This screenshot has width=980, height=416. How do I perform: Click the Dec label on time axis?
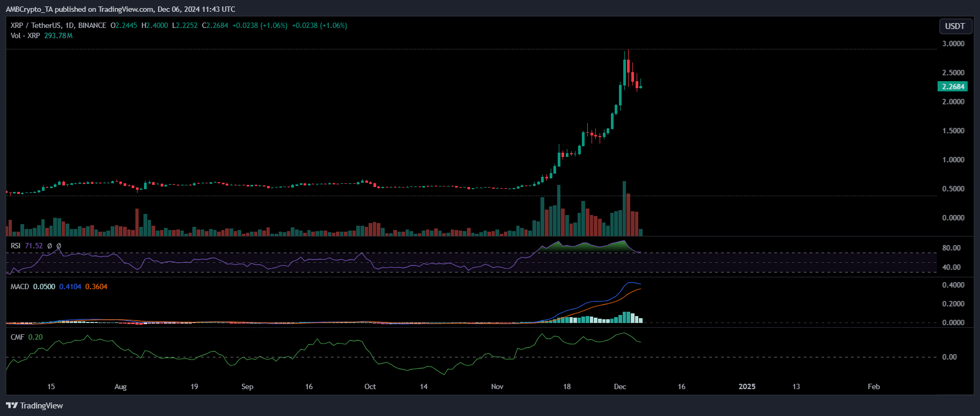click(620, 386)
